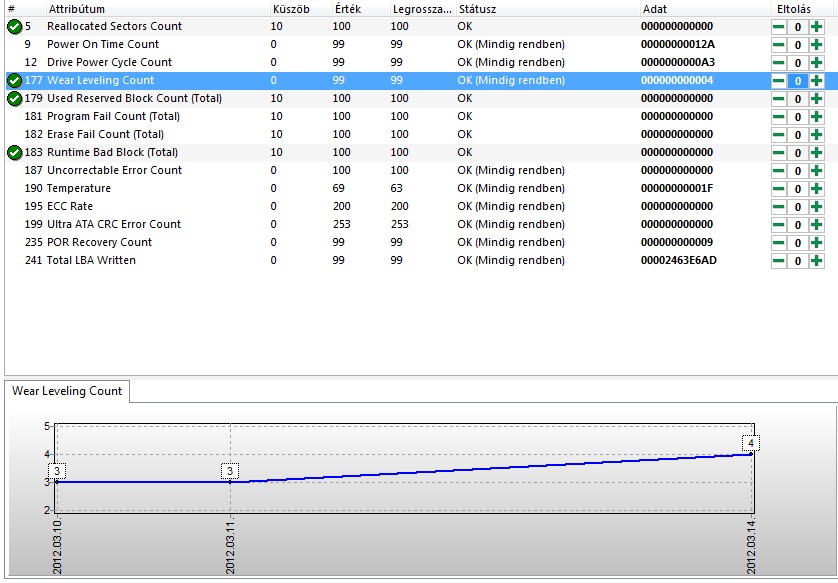Sort by Eltolás column header
This screenshot has width=838, height=583.
point(803,9)
